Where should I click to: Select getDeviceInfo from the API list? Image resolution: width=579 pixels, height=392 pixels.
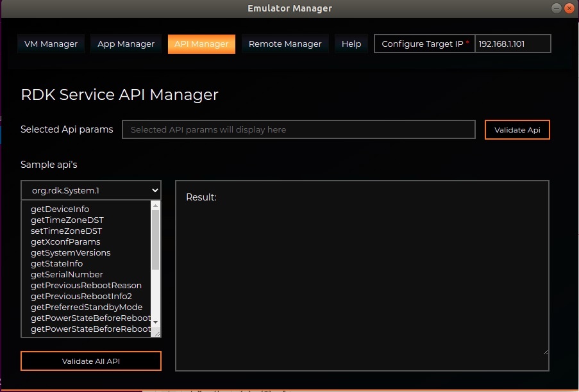pyautogui.click(x=60, y=209)
